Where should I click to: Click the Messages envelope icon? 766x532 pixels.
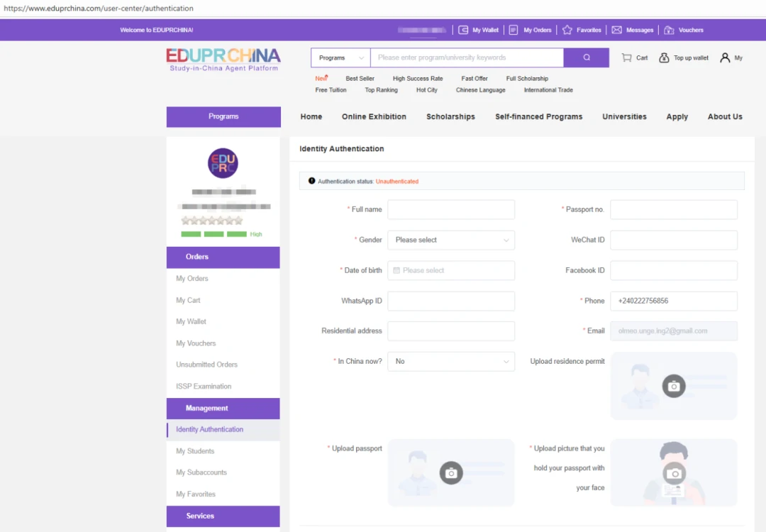click(616, 30)
